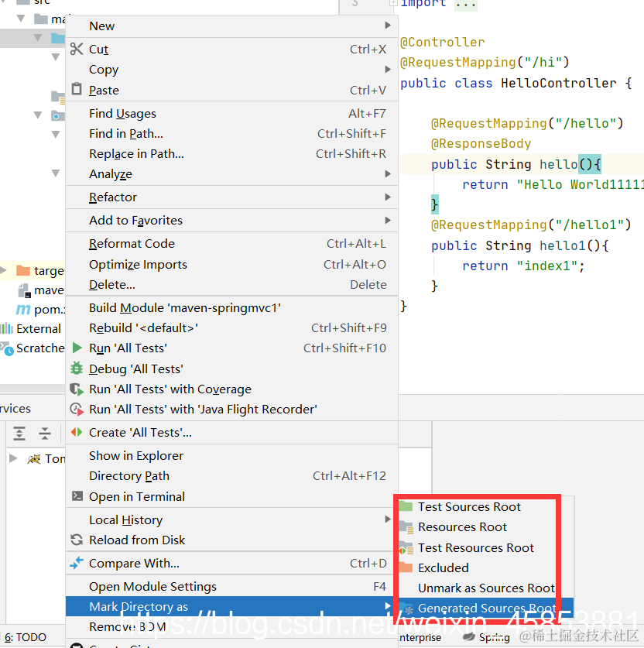
Task: Choose Replace in Path... menu entry
Action: tap(231, 154)
